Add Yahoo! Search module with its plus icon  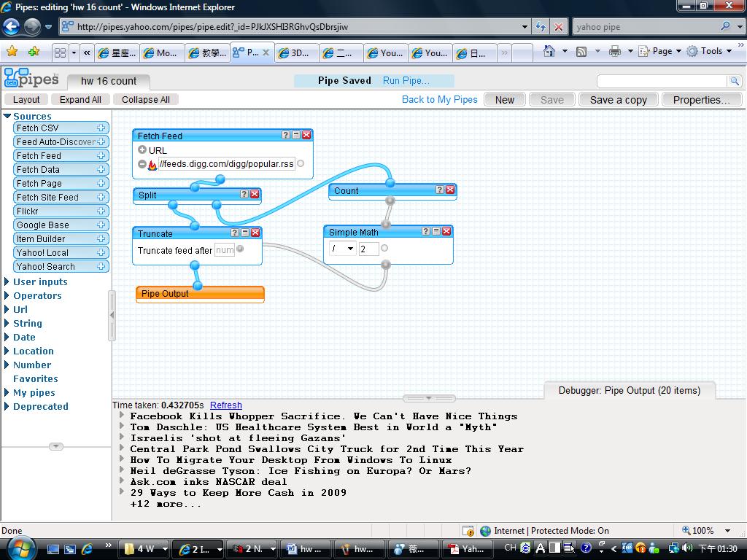(x=101, y=266)
